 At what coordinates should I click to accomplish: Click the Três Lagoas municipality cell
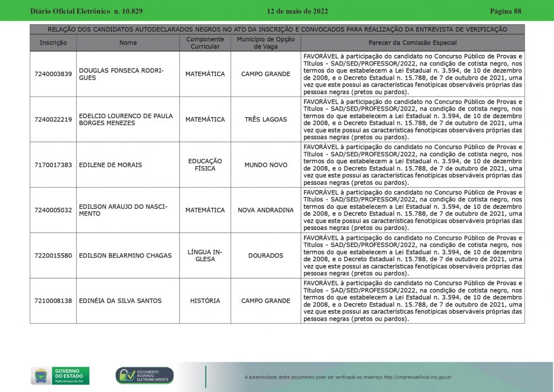pos(266,119)
